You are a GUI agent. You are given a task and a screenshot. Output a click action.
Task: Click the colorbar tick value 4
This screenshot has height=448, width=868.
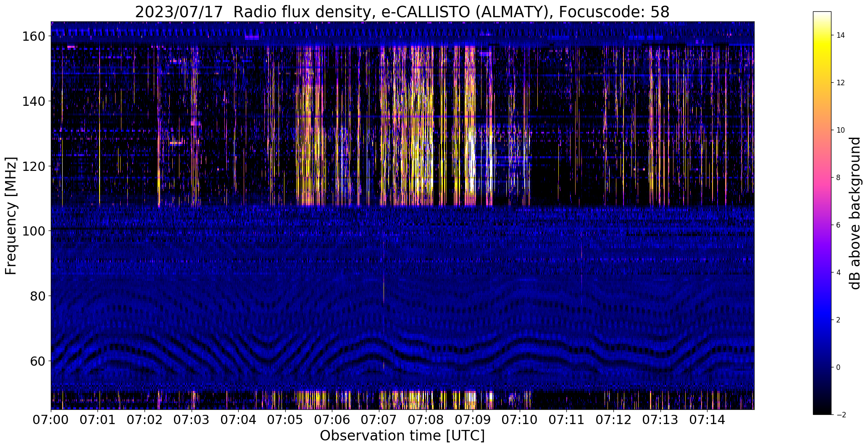pos(839,273)
